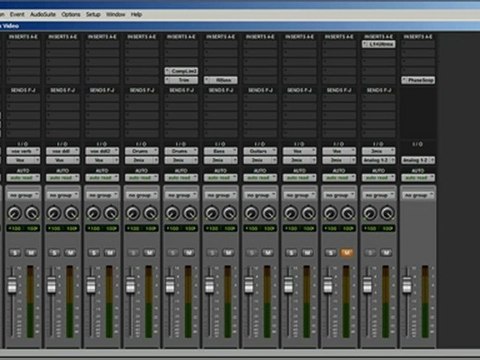Click right pan knob on CompLim3 Drums strip
This screenshot has width=480, height=360.
pyautogui.click(x=190, y=213)
